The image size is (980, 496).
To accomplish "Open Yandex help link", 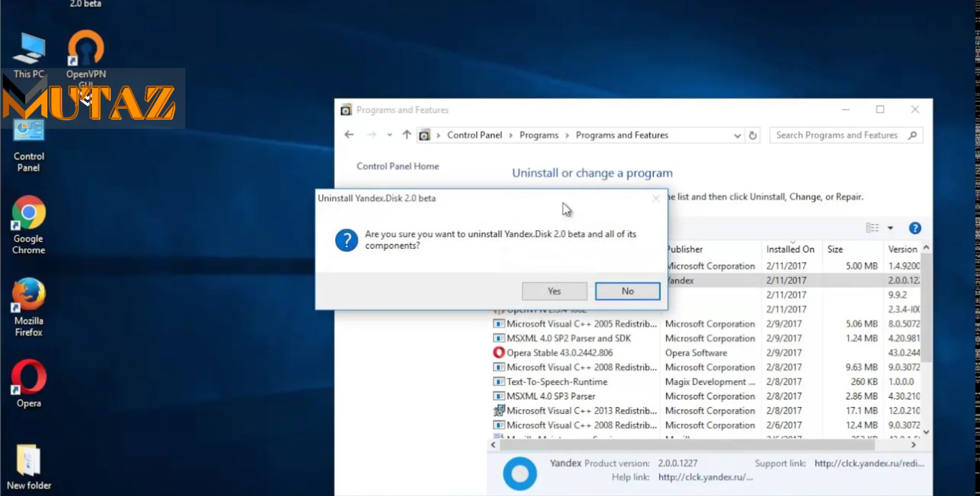I will coord(705,477).
